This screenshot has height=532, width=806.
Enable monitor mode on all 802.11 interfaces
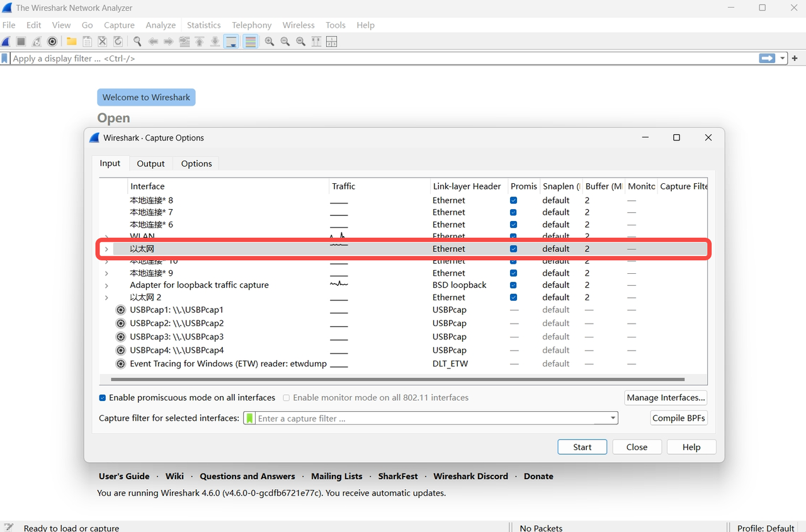tap(287, 397)
